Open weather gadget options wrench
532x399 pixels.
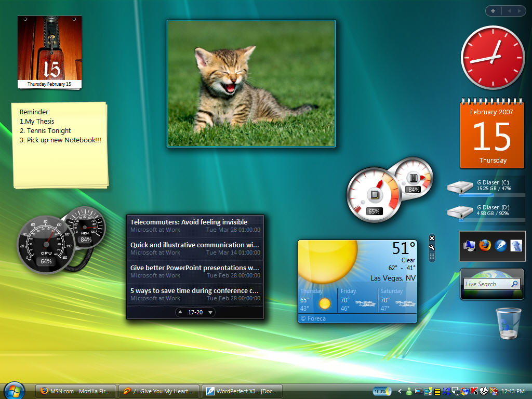pos(432,247)
